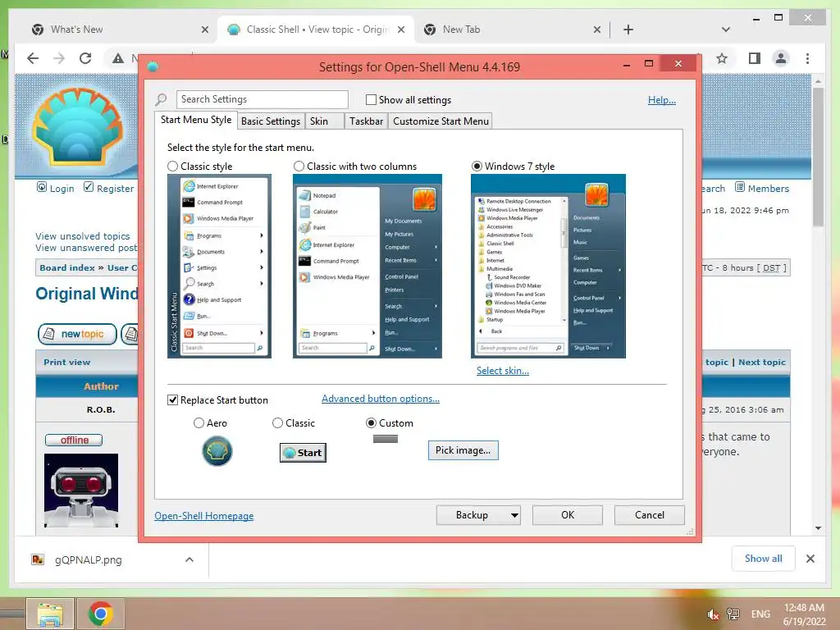Switch to the Basic Settings tab

(271, 121)
